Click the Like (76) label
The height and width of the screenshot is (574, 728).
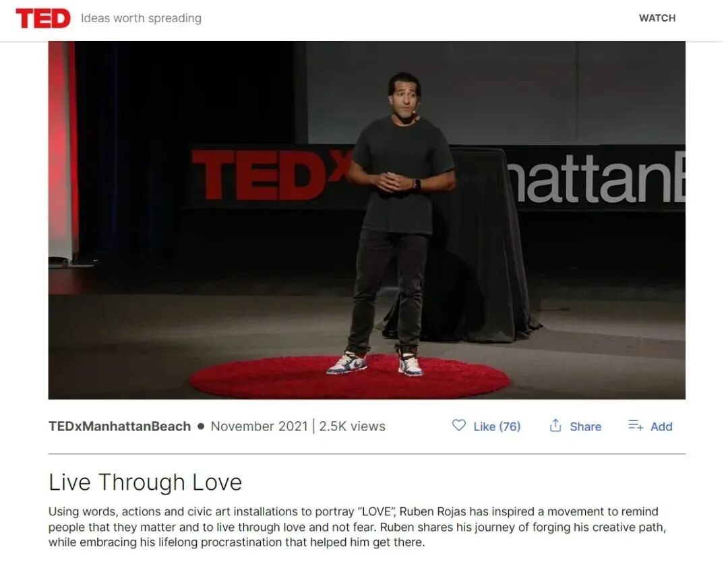(497, 426)
